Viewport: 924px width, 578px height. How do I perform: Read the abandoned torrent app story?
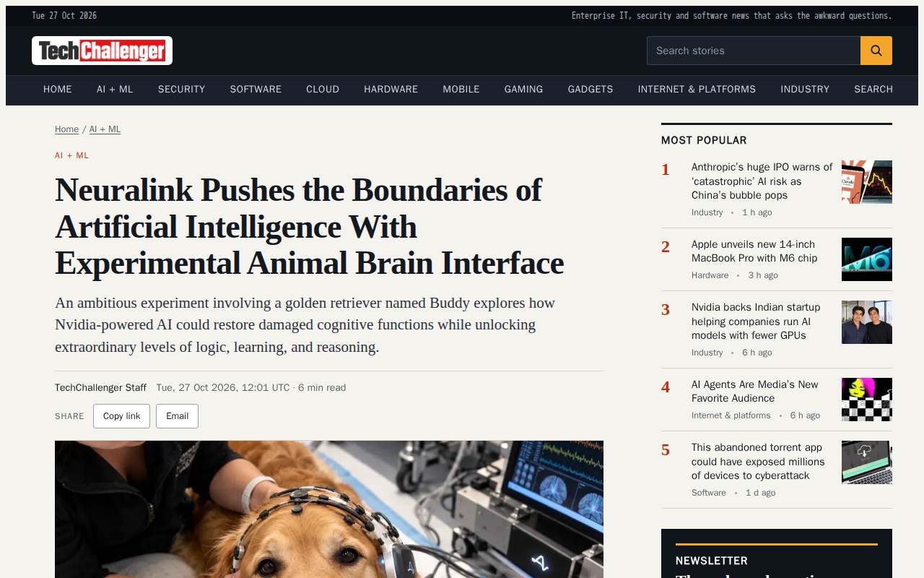(758, 462)
